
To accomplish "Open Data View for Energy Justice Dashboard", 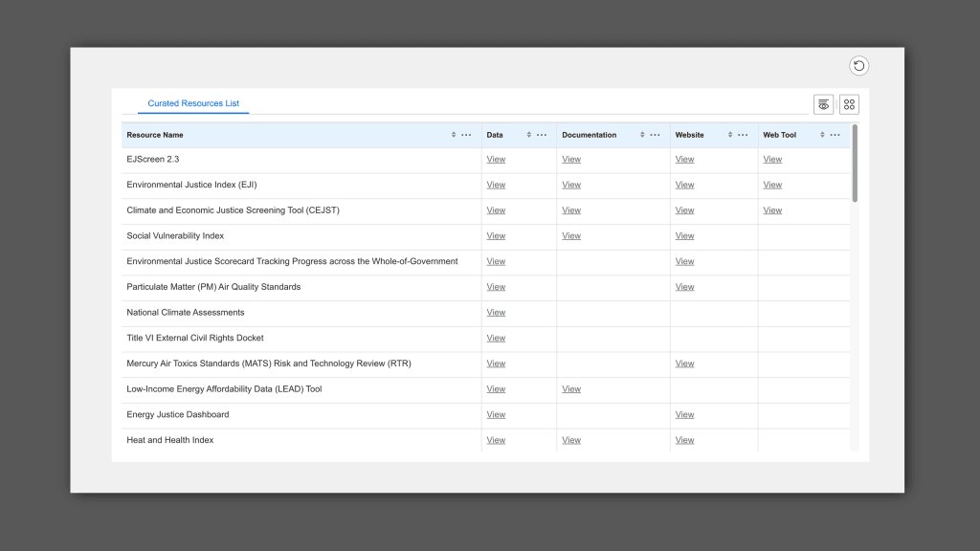I will [496, 415].
